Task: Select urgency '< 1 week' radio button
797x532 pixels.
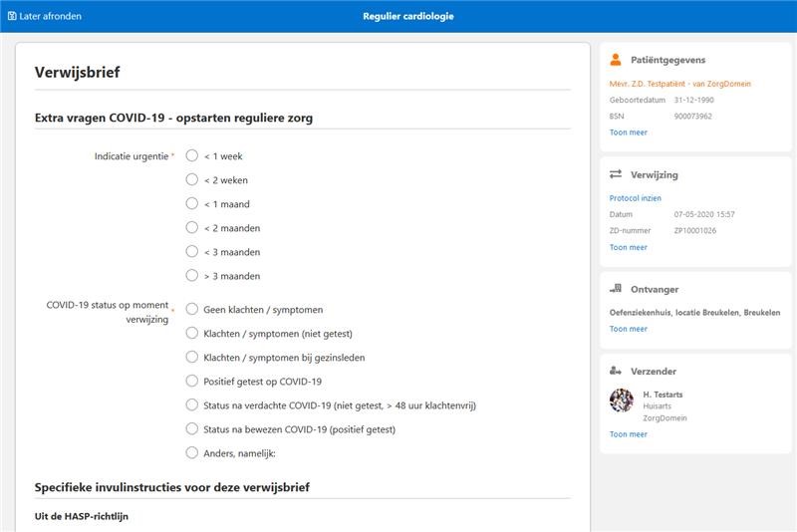Action: (x=192, y=155)
